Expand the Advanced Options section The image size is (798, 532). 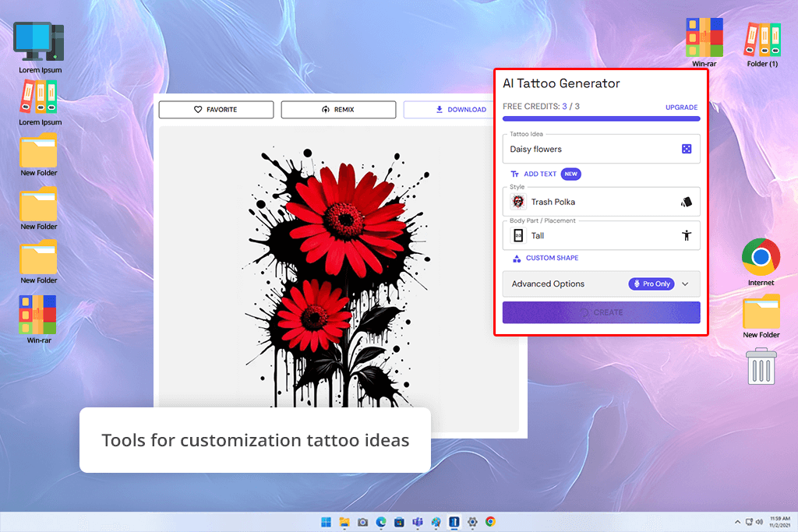(601, 284)
